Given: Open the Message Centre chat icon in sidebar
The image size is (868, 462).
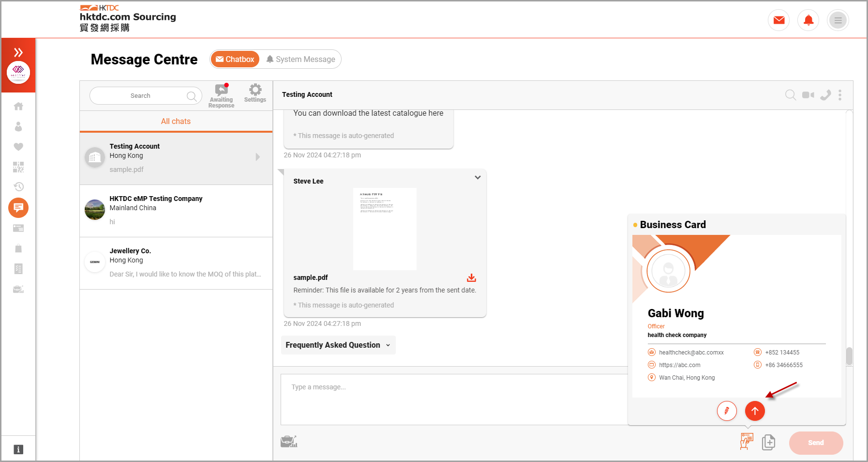Looking at the screenshot, I should pos(18,208).
